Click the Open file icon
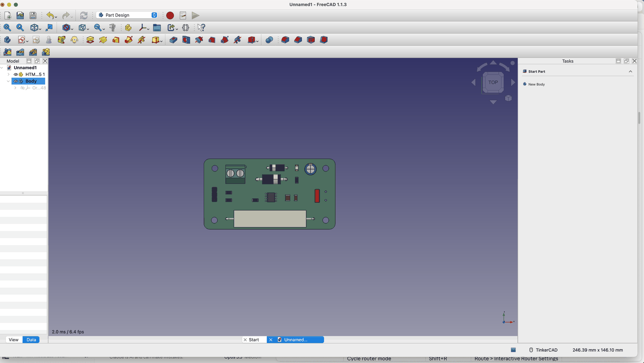This screenshot has height=363, width=644. pyautogui.click(x=20, y=15)
